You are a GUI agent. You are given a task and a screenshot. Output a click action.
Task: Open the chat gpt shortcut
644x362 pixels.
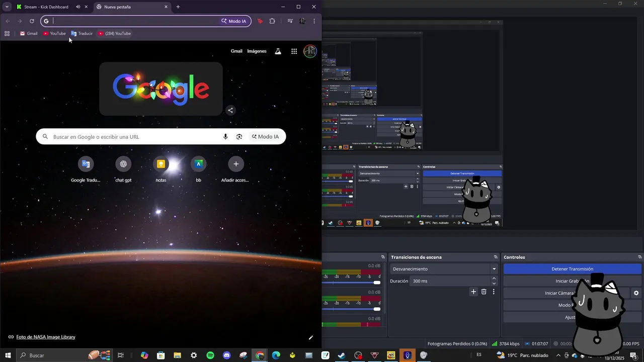[x=123, y=169]
